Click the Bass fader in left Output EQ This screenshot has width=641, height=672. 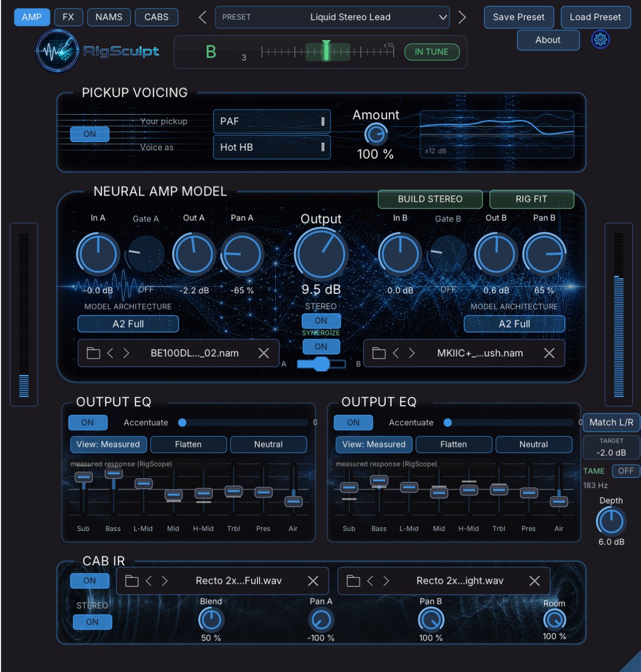point(114,475)
